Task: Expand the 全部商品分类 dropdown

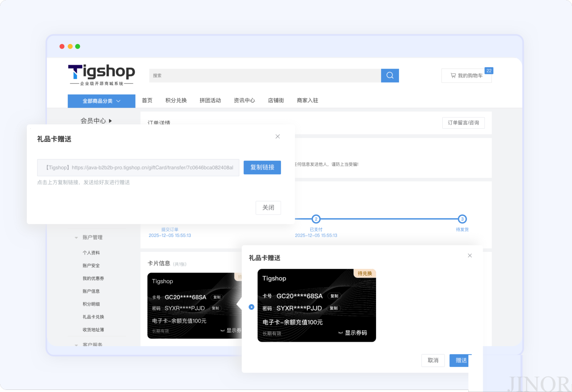Action: coord(102,101)
